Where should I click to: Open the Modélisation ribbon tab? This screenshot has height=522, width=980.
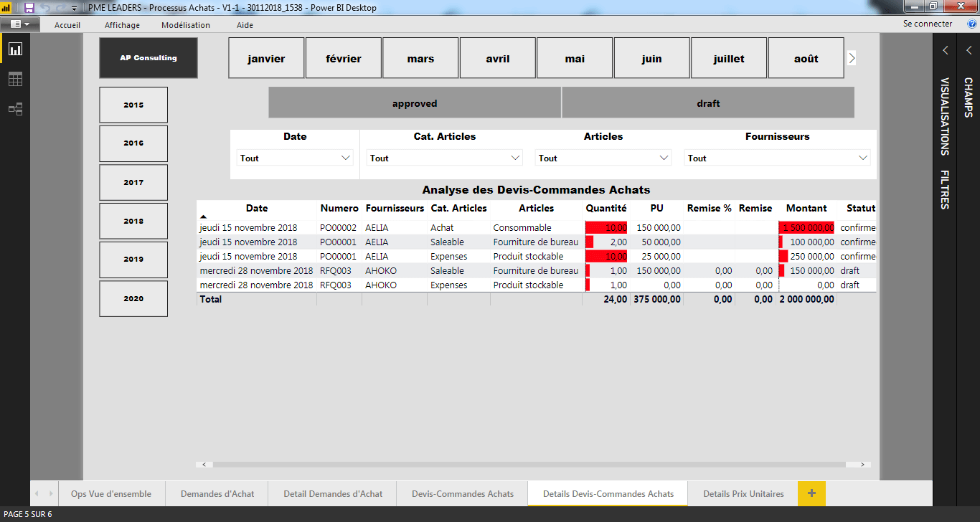(186, 25)
